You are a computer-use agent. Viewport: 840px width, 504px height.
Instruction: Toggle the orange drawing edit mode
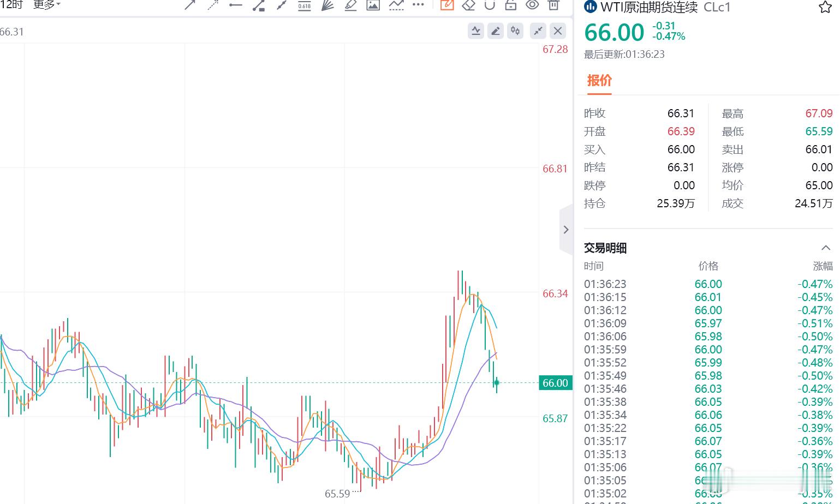[x=447, y=5]
